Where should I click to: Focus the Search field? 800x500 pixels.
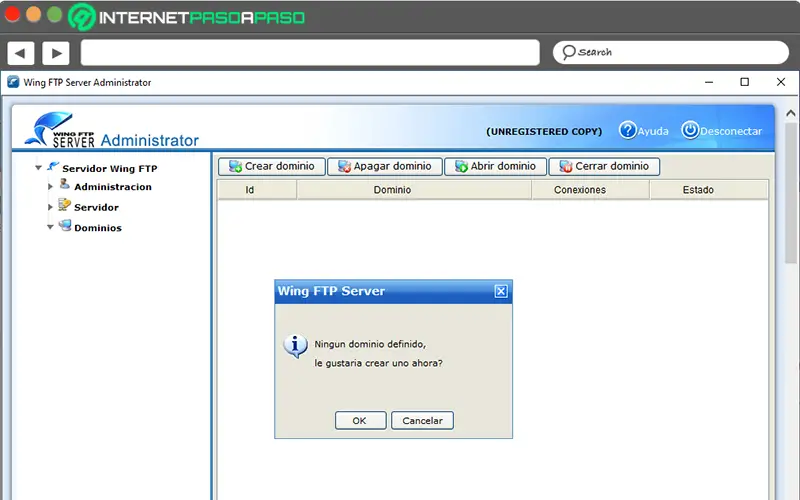[x=670, y=53]
